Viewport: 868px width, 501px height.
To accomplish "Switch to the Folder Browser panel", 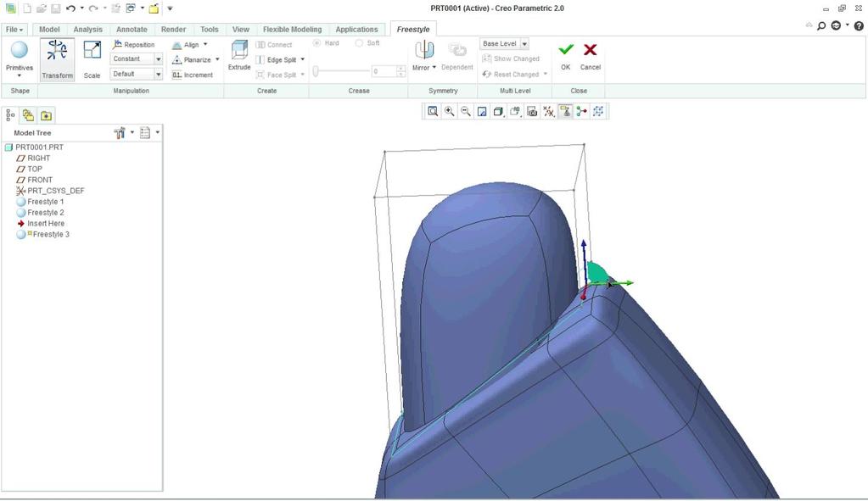I will [x=28, y=115].
